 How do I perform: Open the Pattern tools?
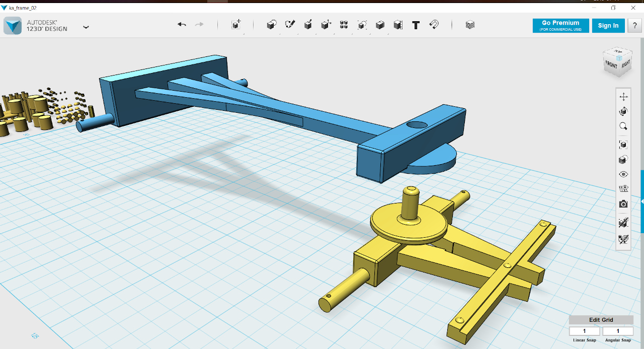(344, 25)
